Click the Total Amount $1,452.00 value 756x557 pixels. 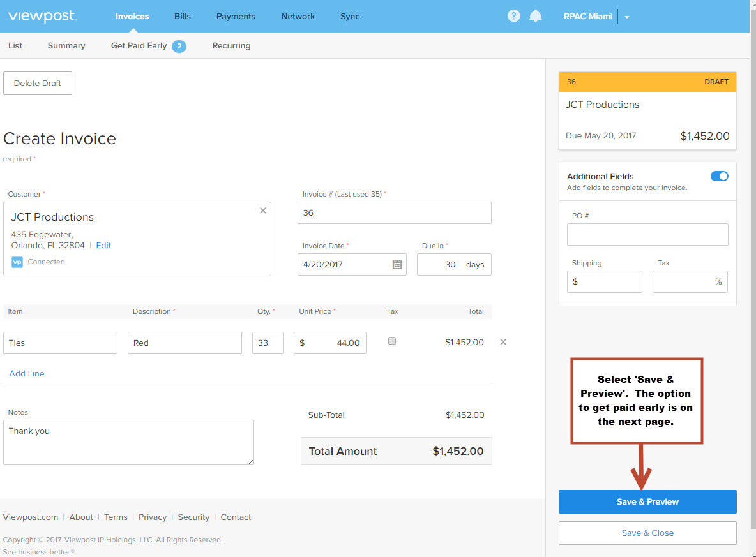(458, 452)
